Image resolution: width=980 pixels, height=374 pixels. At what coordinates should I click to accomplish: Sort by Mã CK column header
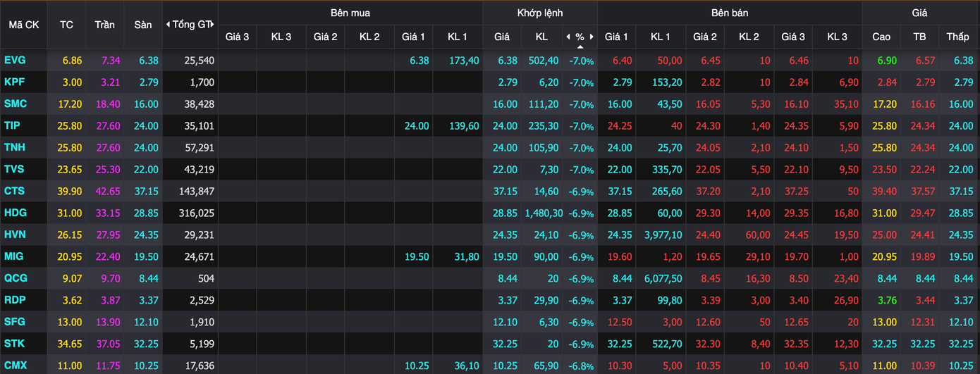(x=23, y=25)
